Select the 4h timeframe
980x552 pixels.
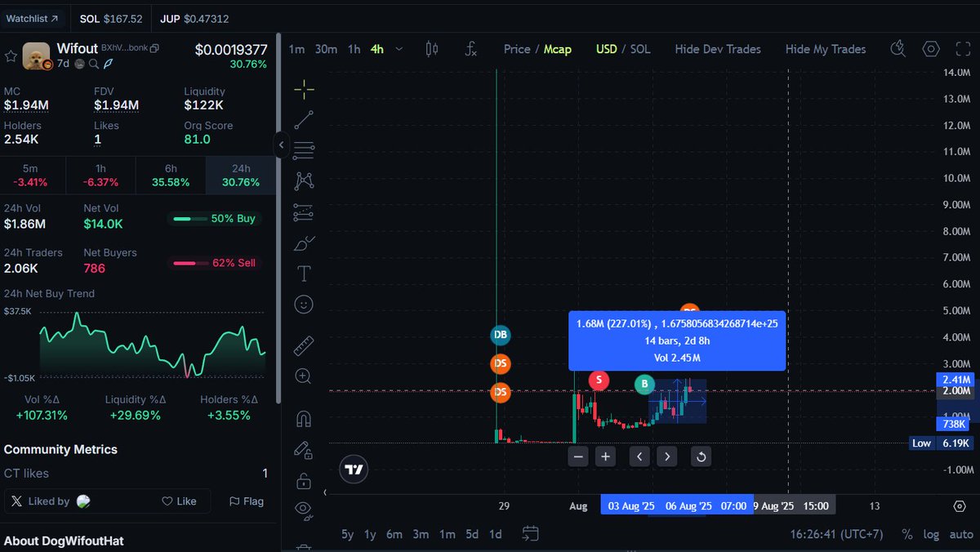(376, 49)
